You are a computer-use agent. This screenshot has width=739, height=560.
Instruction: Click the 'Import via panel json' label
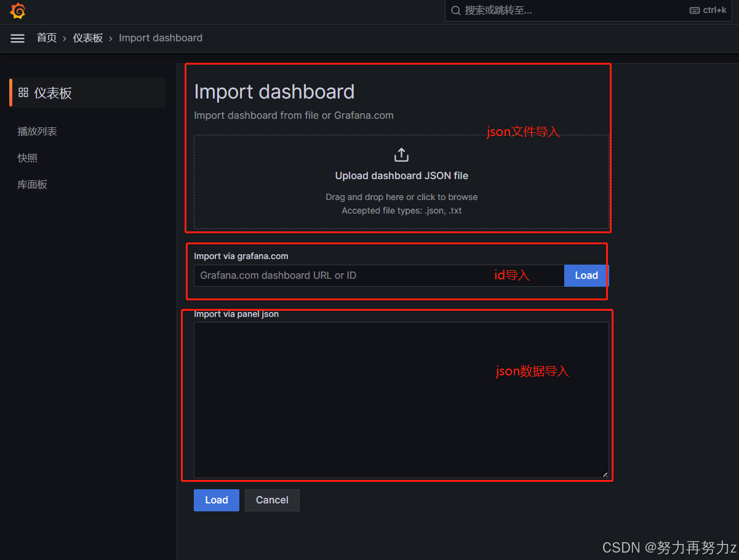pos(236,314)
